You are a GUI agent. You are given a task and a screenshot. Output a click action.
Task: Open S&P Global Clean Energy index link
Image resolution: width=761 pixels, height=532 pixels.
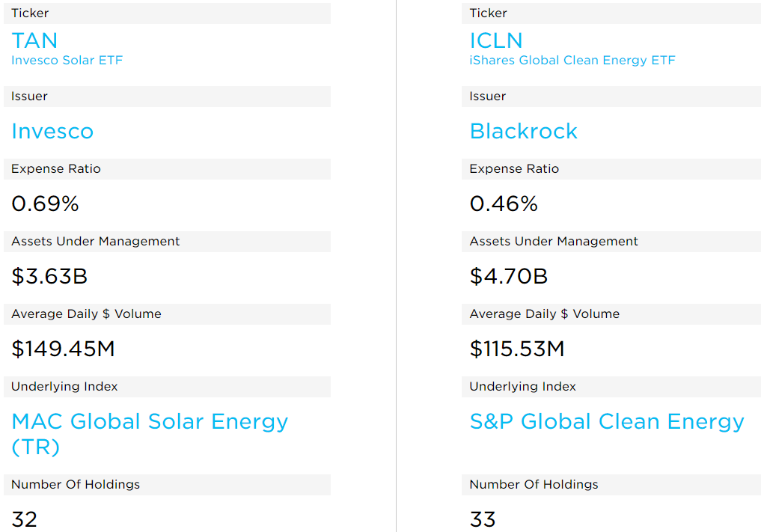coord(607,422)
